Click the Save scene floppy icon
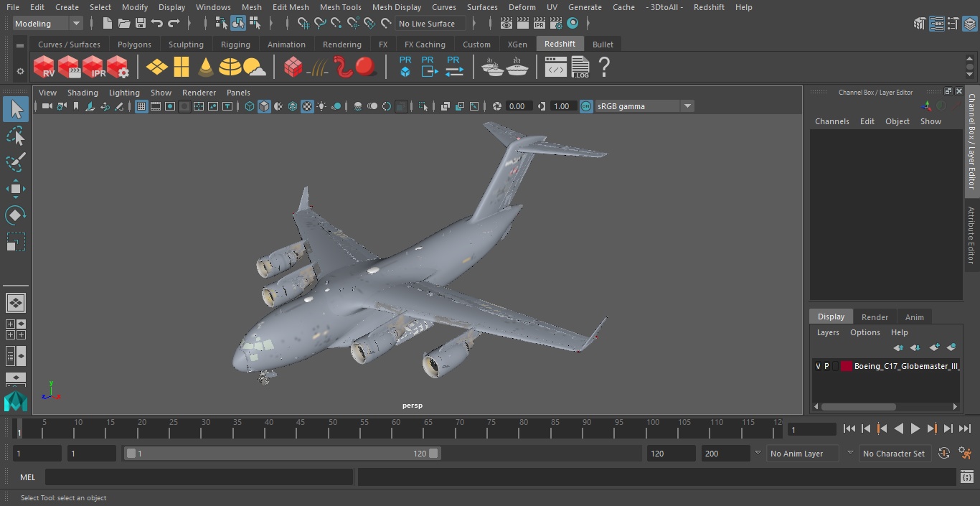This screenshot has height=506, width=980. point(141,24)
